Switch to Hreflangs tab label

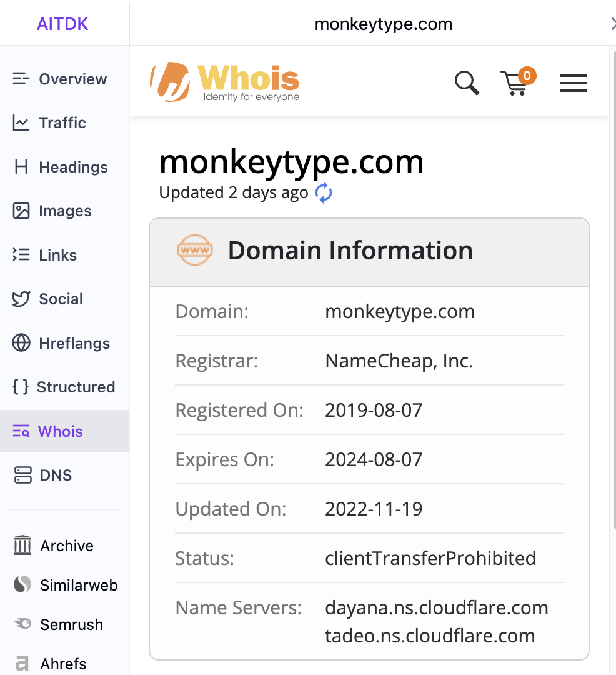(74, 344)
